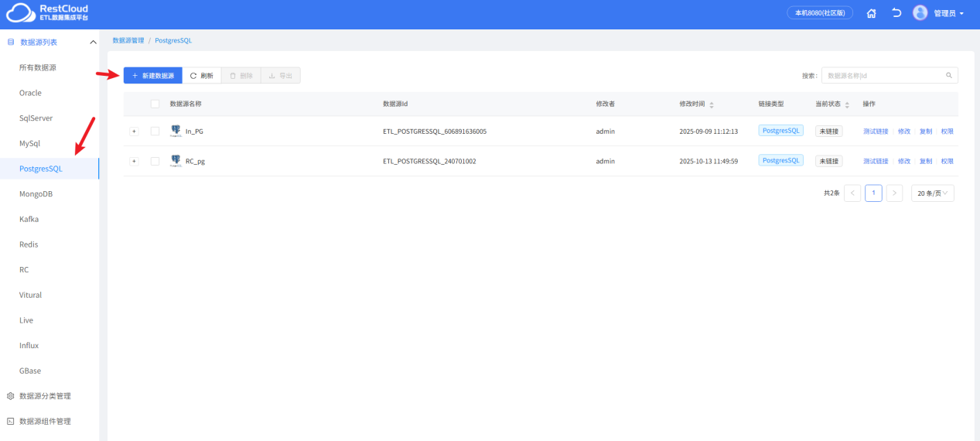This screenshot has width=980, height=441.
Task: Select Live in sidebar
Action: [50, 320]
